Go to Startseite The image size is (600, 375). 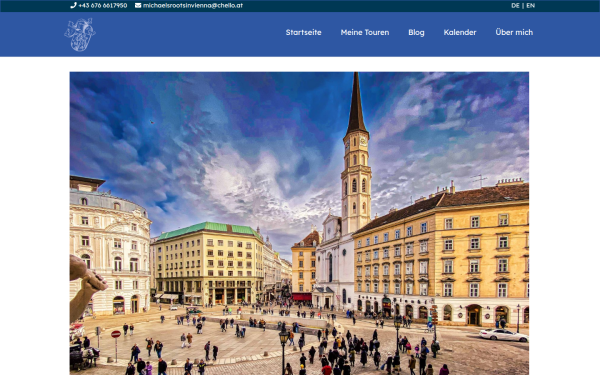(303, 33)
